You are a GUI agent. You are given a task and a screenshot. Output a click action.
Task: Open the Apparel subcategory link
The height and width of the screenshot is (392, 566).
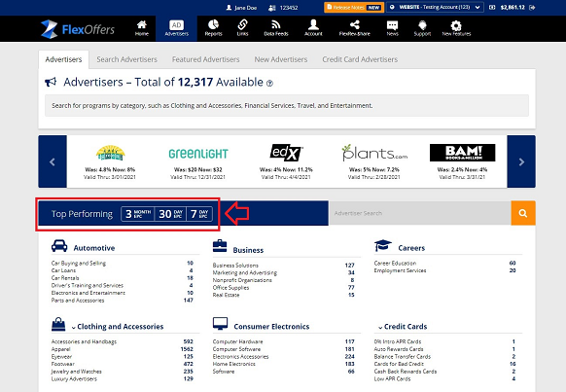60,349
